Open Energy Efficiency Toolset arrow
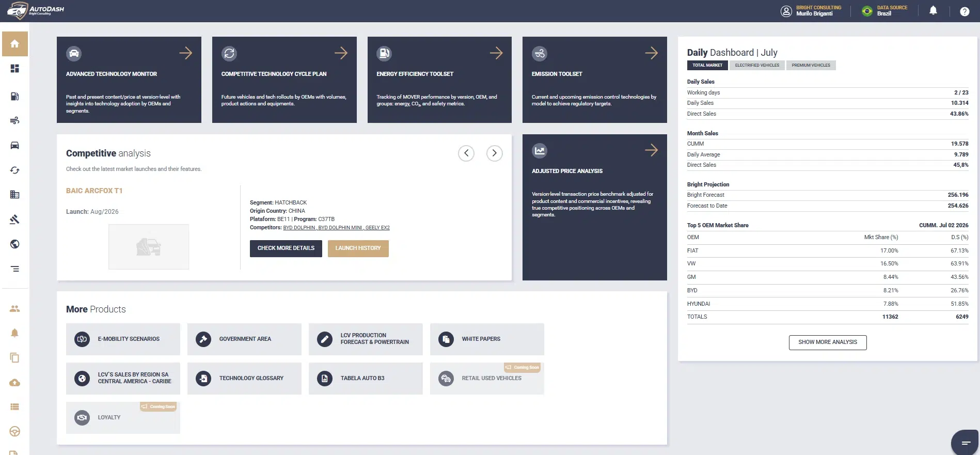 [x=496, y=53]
